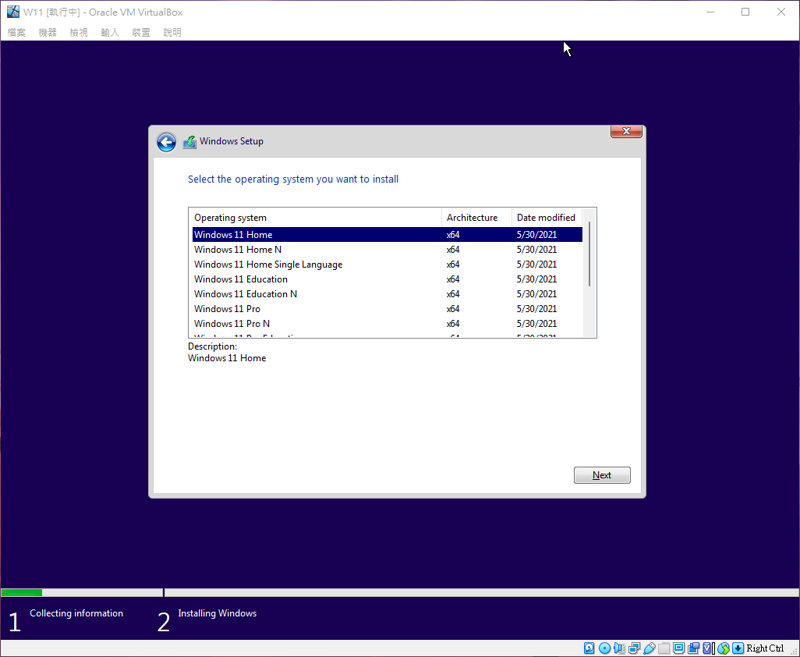Close the Windows Setup dialog
The image size is (800, 657).
pos(627,131)
